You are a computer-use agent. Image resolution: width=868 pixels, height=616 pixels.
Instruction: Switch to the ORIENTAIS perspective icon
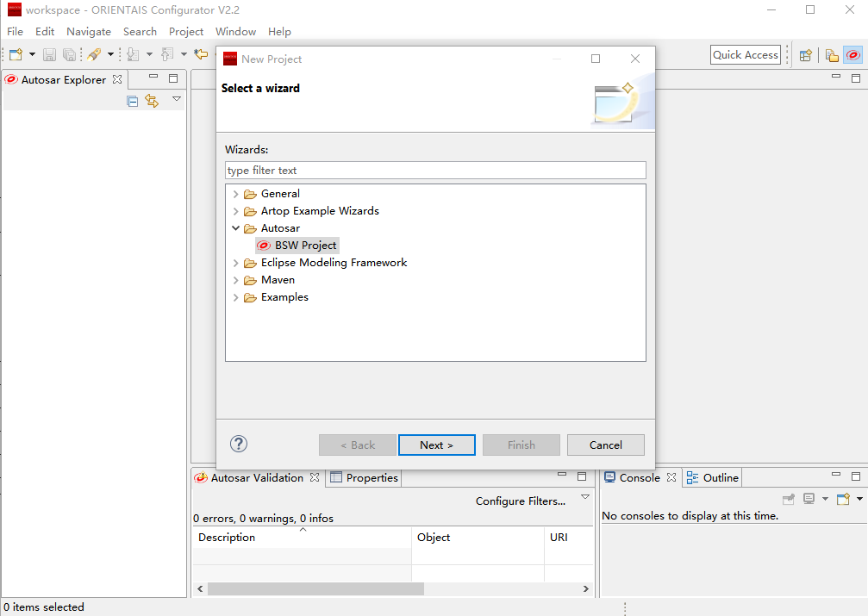point(852,55)
